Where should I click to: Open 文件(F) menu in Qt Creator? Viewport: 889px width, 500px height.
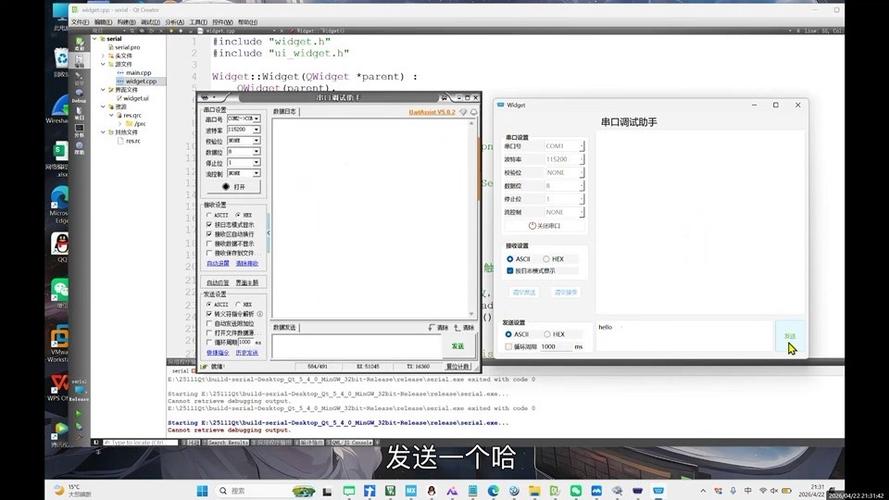pyautogui.click(x=80, y=22)
